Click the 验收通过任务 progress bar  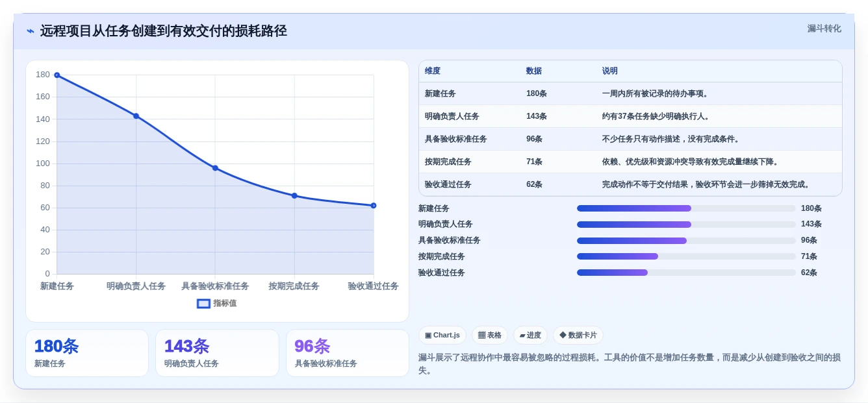click(x=686, y=273)
